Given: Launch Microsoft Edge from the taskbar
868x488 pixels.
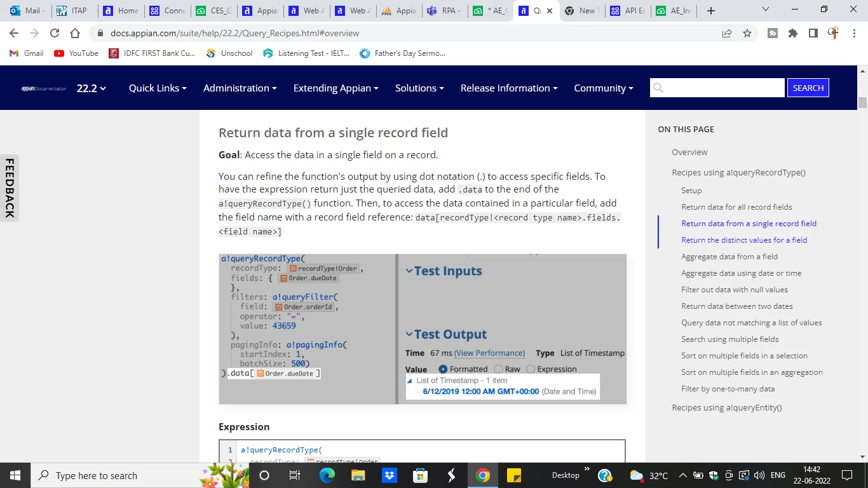Looking at the screenshot, I should (327, 475).
